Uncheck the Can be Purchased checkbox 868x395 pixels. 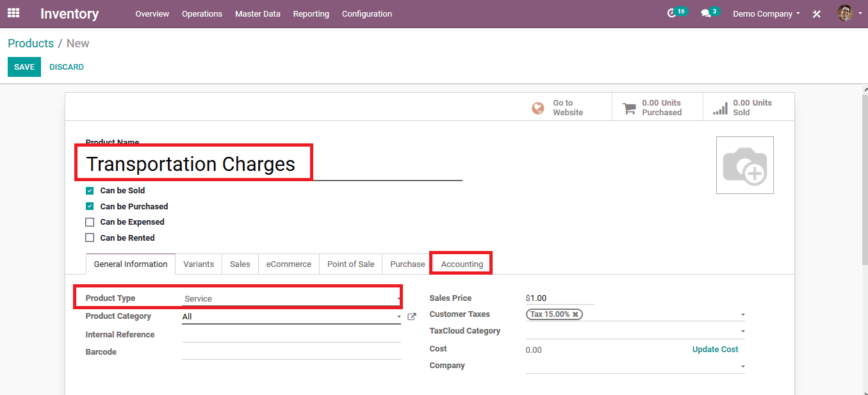90,207
